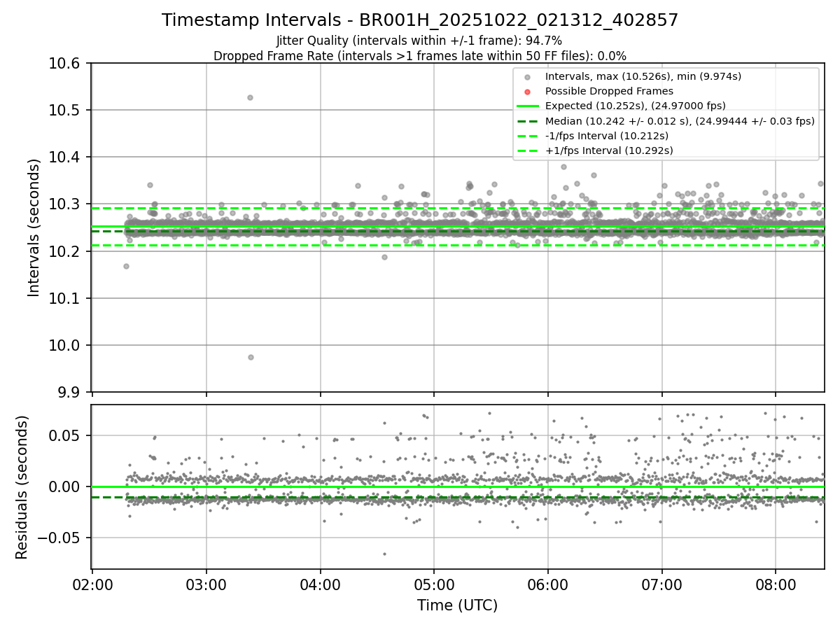The width and height of the screenshot is (840, 630).
Task: Click the '08:00' time tick label
Action: coord(776,584)
